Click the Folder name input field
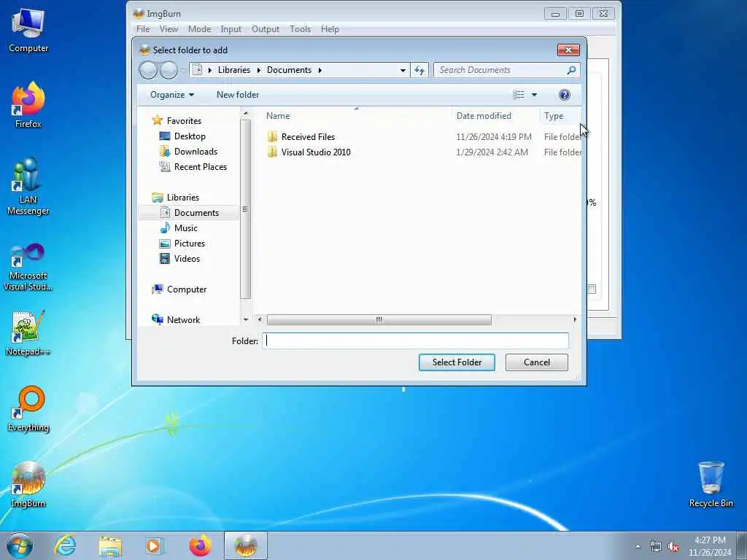The height and width of the screenshot is (560, 747). click(x=415, y=341)
